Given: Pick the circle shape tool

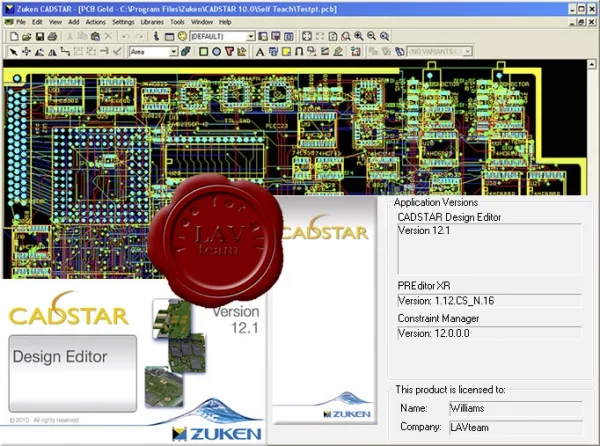Looking at the screenshot, I should (217, 51).
